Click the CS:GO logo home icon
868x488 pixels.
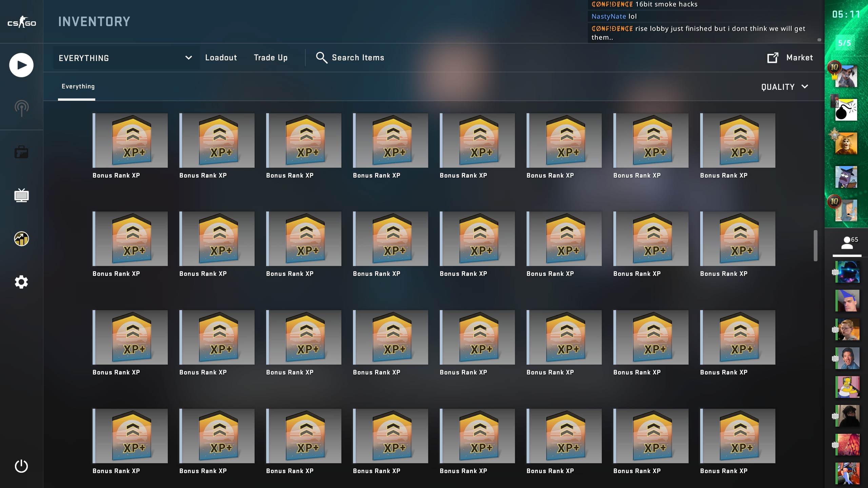tap(22, 22)
